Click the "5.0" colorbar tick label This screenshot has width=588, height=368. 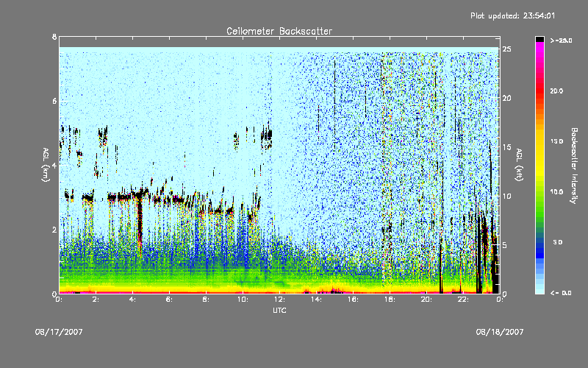tap(558, 242)
